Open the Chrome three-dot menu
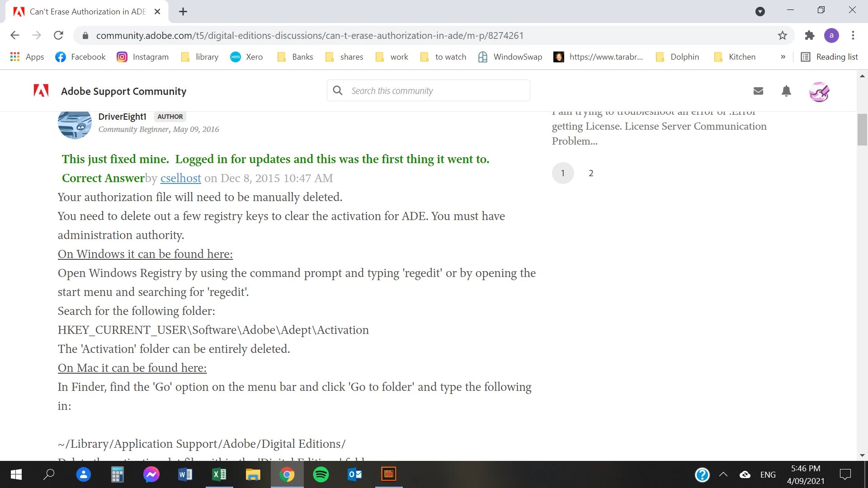 (x=853, y=35)
